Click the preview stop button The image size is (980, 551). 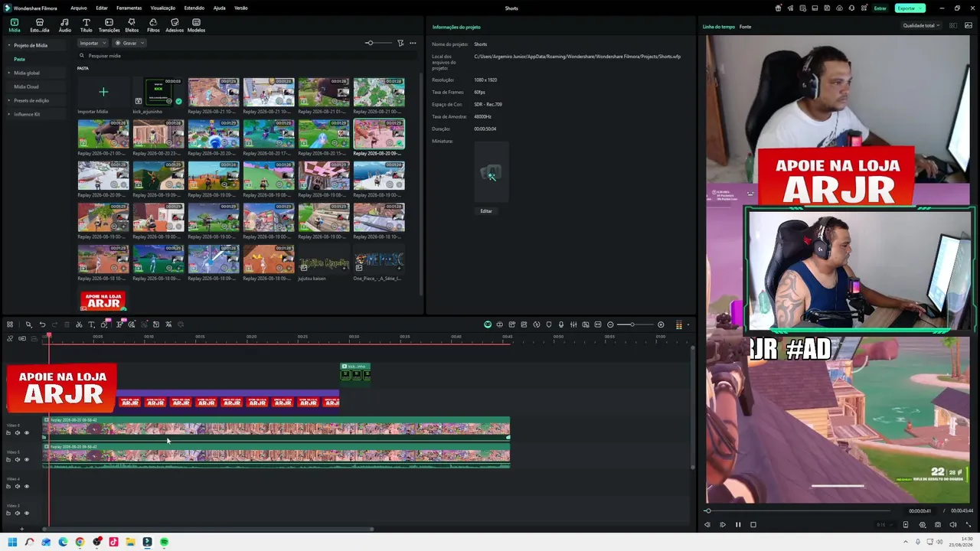pos(753,525)
